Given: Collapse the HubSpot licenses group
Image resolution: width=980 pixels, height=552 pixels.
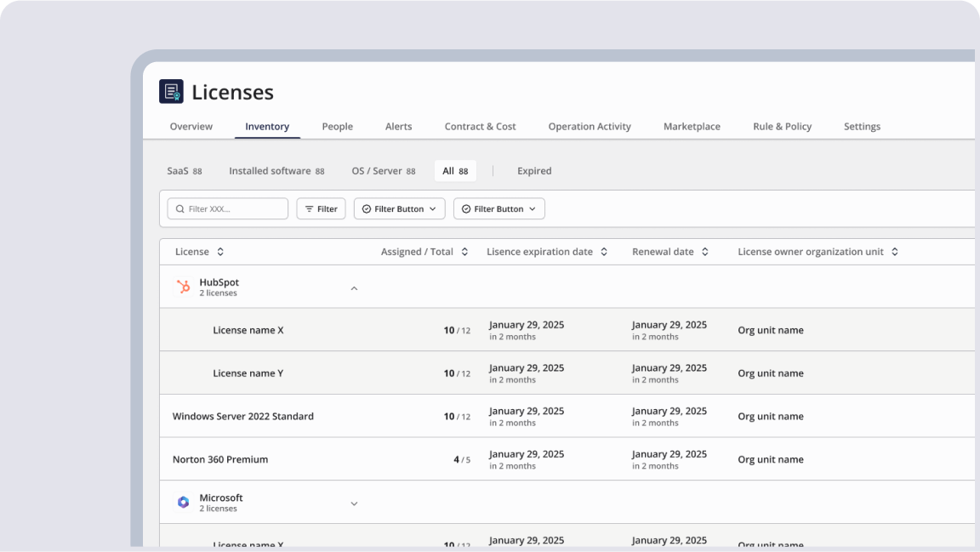Looking at the screenshot, I should pos(354,288).
